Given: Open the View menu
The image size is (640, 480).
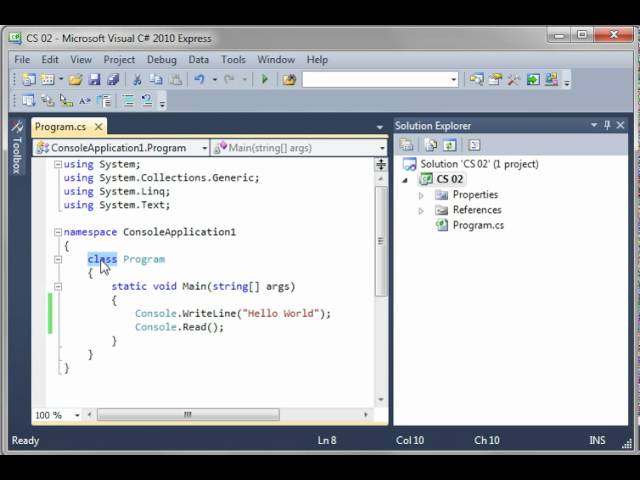Looking at the screenshot, I should [x=81, y=60].
